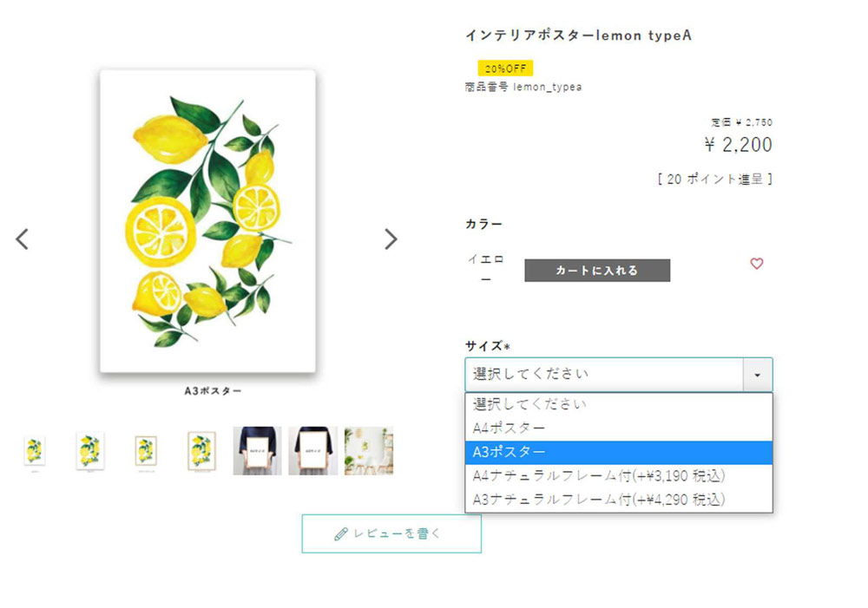Image resolution: width=868 pixels, height=608 pixels.
Task: Open second lemon poster thumbnail
Action: [x=89, y=451]
